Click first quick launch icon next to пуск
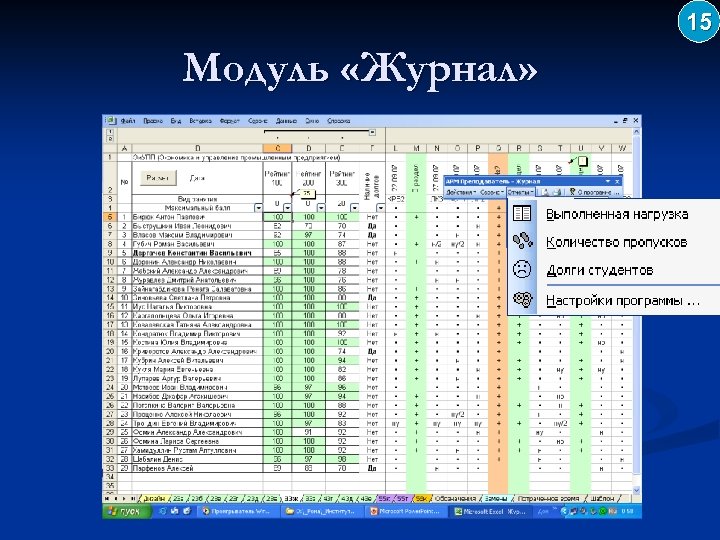Image resolution: width=720 pixels, height=540 pixels. click(163, 511)
